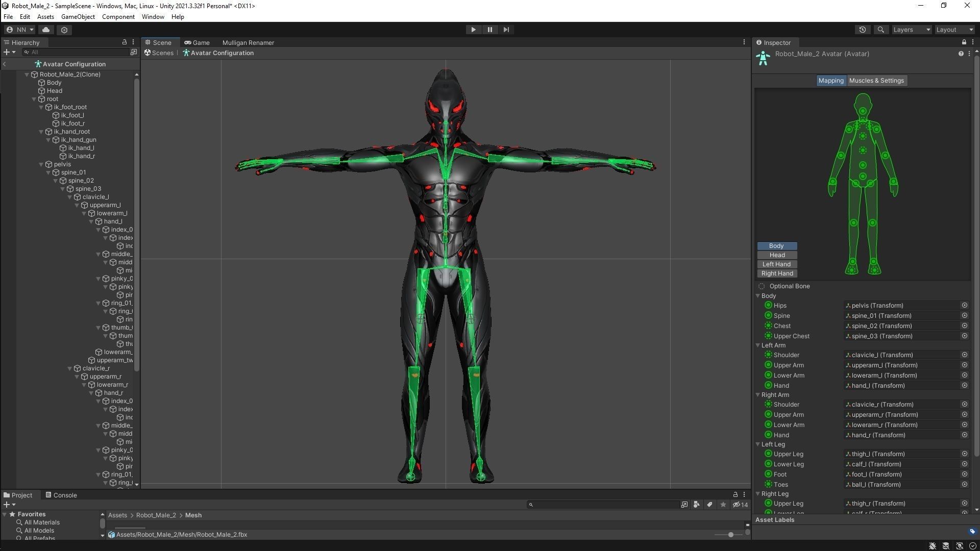Open the global search icon
980x551 pixels.
[880, 30]
